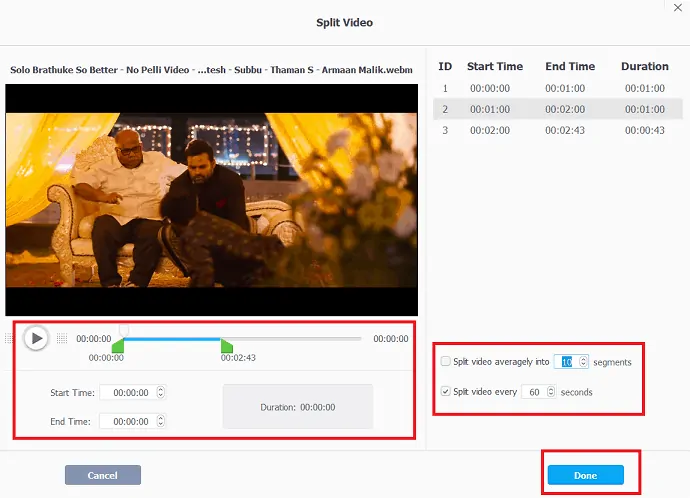
Task: Click the right green end trim marker
Action: coord(226,346)
